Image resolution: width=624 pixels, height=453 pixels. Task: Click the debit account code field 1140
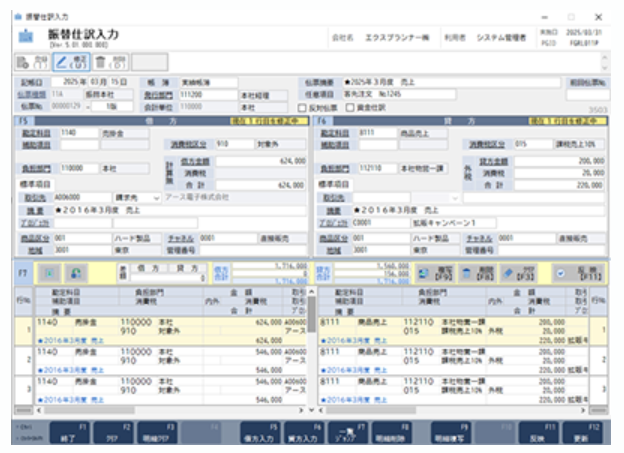coord(79,133)
